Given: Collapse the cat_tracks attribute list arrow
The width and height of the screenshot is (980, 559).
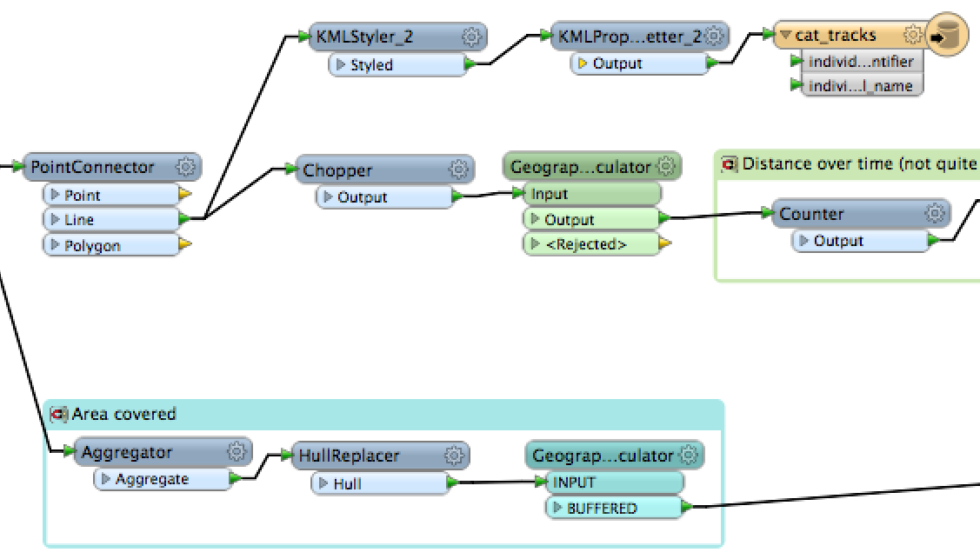Looking at the screenshot, I should coord(785,36).
